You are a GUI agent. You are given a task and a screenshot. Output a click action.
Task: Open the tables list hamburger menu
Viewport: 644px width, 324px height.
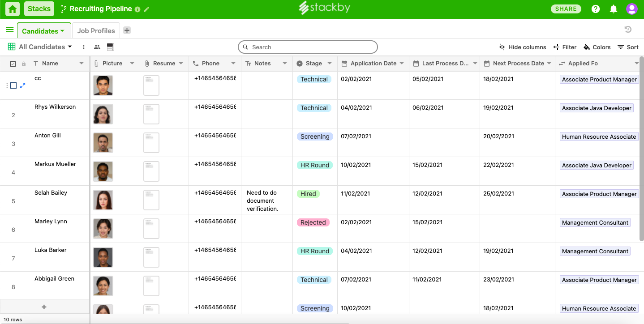pyautogui.click(x=10, y=30)
